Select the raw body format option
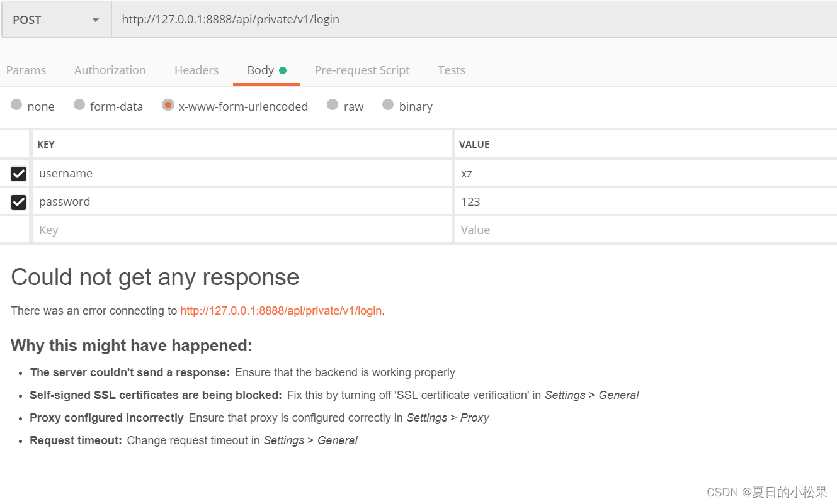Viewport: 837px width, 504px height. point(345,106)
